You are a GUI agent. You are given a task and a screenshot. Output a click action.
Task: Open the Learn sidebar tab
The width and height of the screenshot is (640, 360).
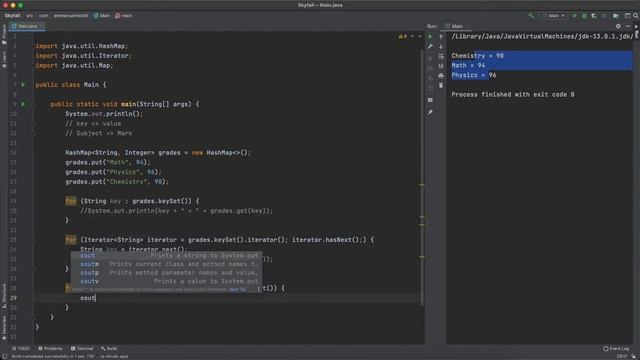(x=4, y=59)
